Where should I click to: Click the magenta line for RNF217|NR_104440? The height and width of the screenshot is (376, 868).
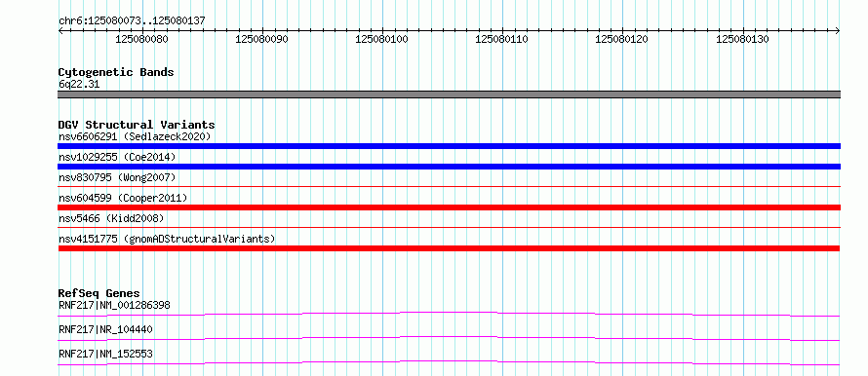449,338
